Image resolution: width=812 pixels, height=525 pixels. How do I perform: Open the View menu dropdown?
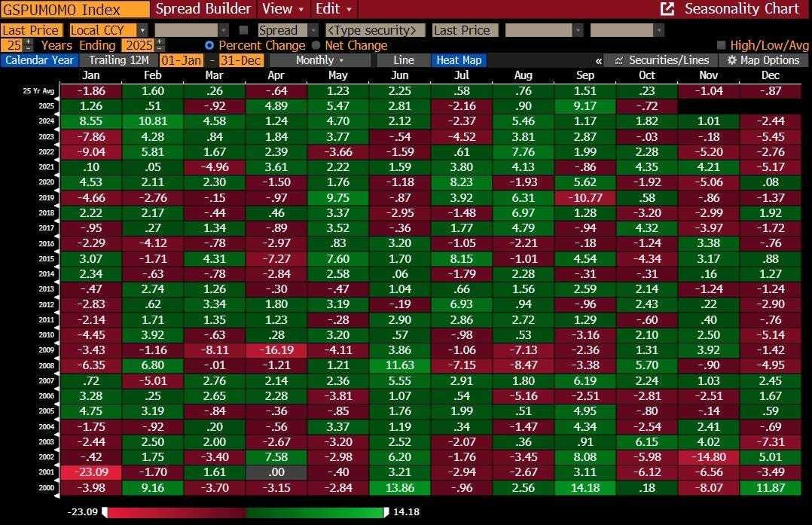point(282,9)
